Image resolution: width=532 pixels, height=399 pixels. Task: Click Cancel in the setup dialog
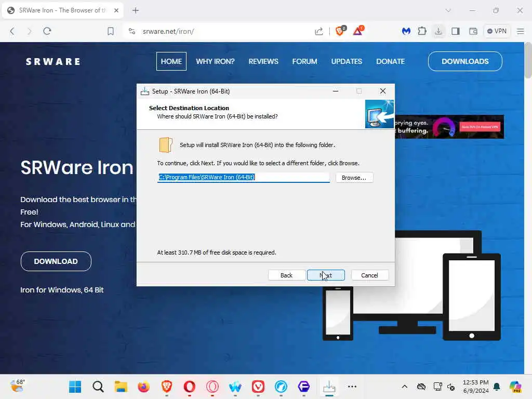click(x=370, y=275)
